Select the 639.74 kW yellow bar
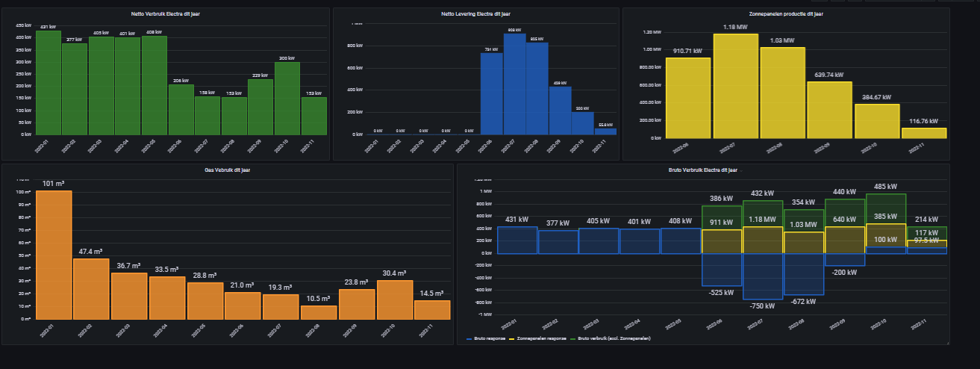This screenshot has height=369, width=980. 830,110
